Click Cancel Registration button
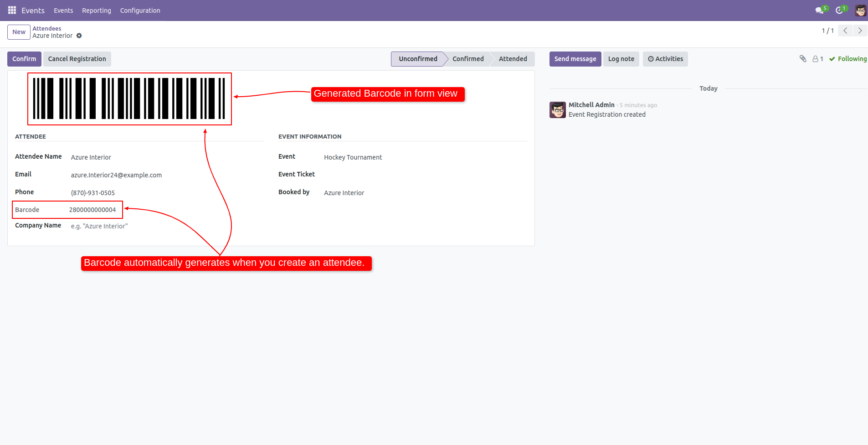Viewport: 868px width, 445px height. pos(77,59)
